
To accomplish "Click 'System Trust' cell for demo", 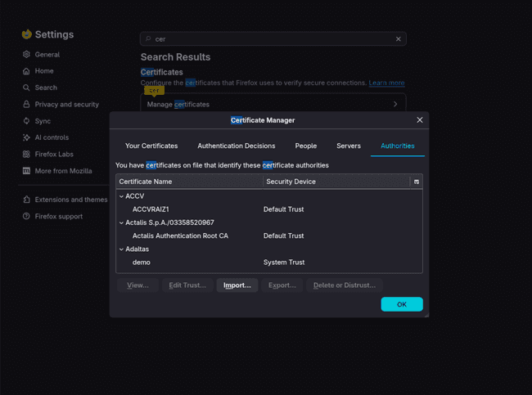I will click(x=284, y=263).
